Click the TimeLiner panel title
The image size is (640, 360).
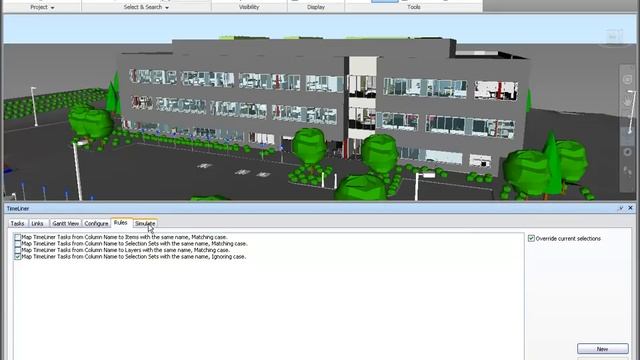[18, 208]
